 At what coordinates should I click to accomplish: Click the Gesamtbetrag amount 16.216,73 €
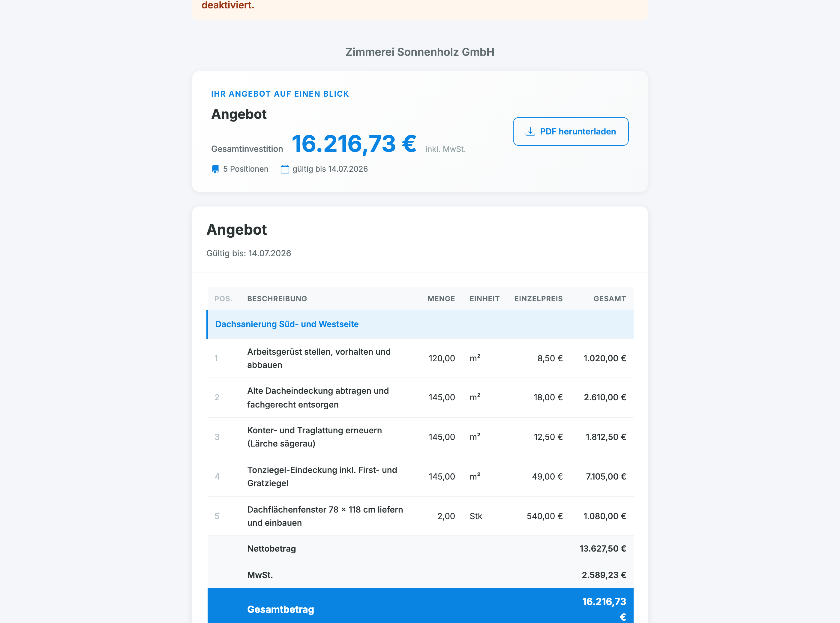click(604, 609)
